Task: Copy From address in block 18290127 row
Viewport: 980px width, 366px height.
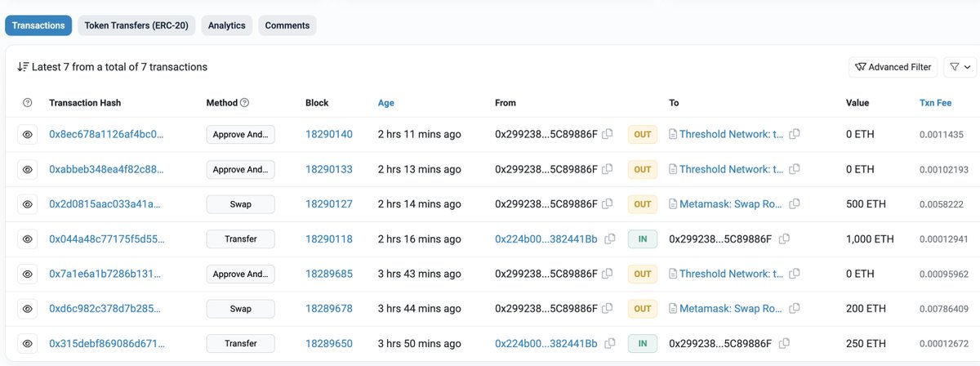Action: tap(608, 204)
